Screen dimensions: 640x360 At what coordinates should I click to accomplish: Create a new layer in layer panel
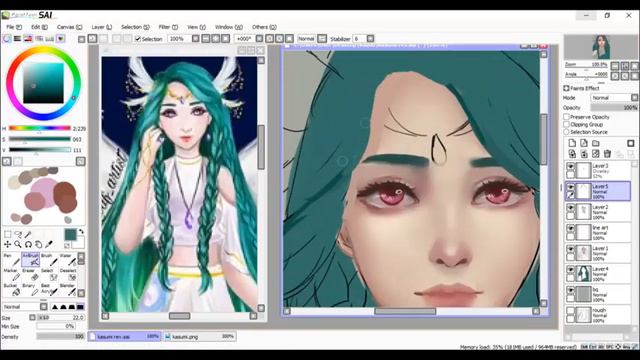[x=572, y=143]
